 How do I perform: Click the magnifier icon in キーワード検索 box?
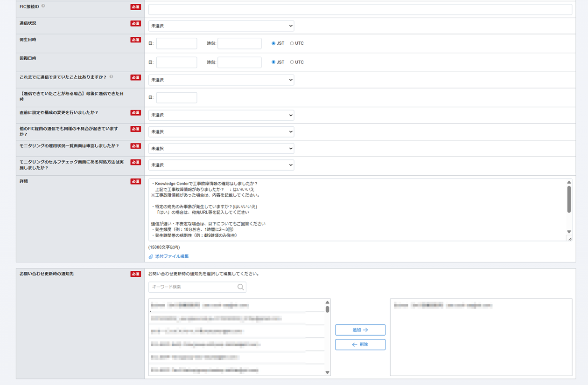(x=240, y=287)
